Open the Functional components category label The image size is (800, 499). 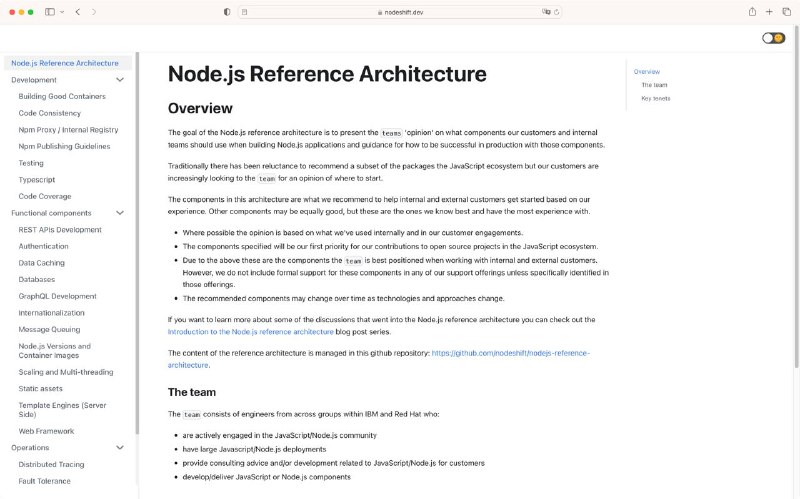pyautogui.click(x=51, y=213)
